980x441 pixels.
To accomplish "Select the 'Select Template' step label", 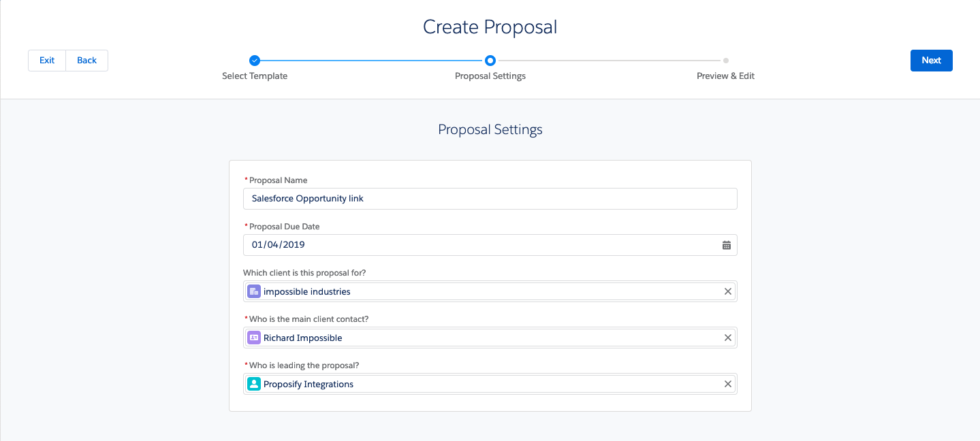I will (x=255, y=76).
